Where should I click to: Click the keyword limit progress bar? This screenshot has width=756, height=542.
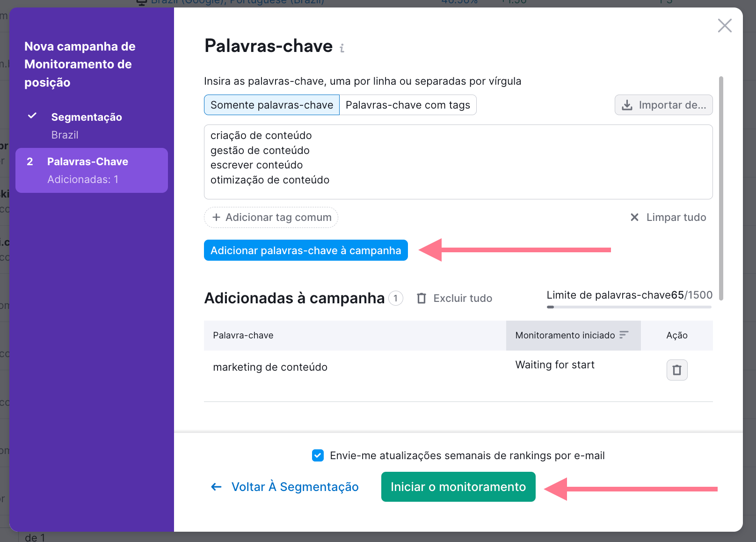[629, 307]
